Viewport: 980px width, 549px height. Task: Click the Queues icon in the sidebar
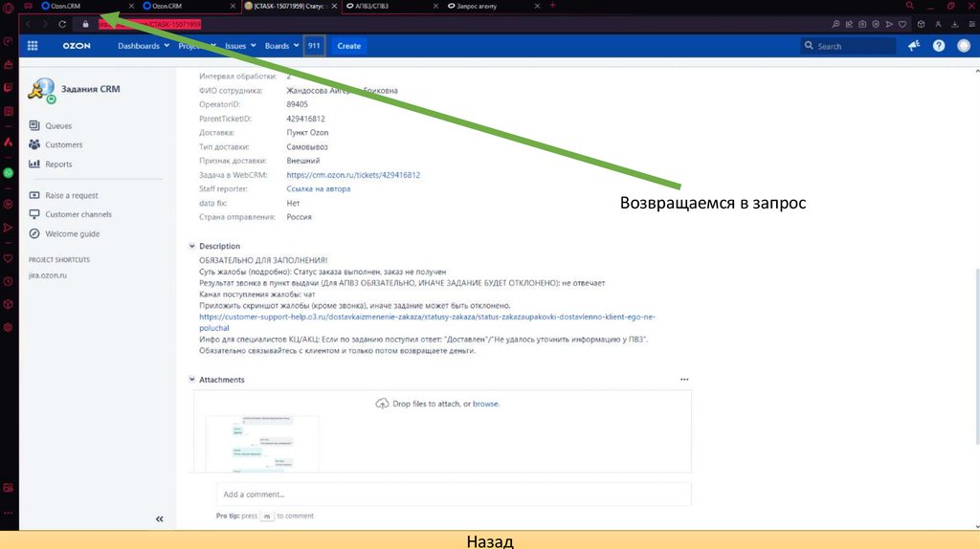tap(34, 125)
